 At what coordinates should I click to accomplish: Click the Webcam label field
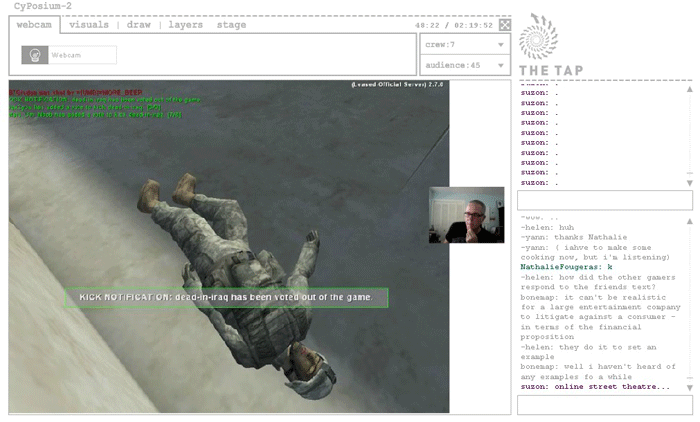coord(82,55)
